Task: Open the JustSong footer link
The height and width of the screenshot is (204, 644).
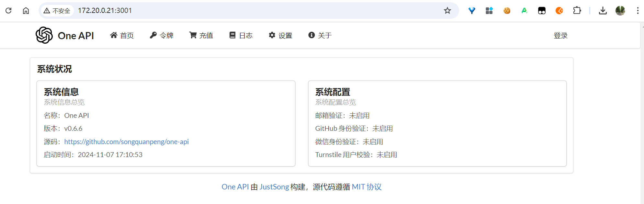Action: 274,187
